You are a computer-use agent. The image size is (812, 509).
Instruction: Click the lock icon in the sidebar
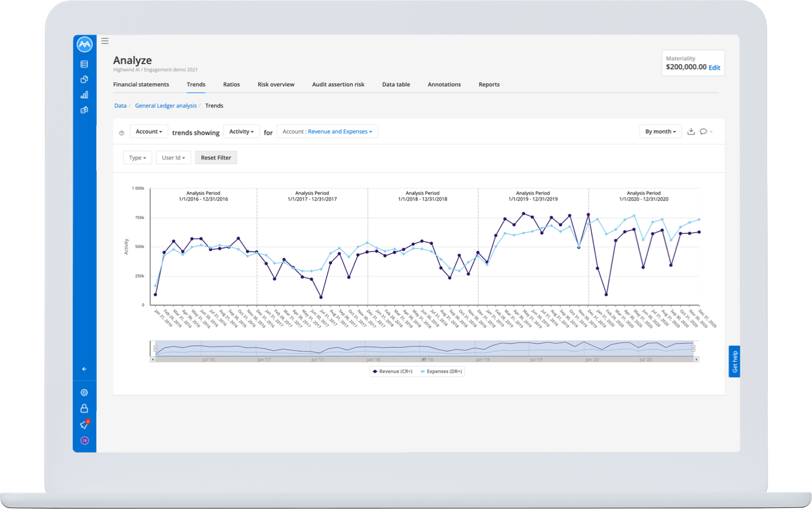point(84,408)
